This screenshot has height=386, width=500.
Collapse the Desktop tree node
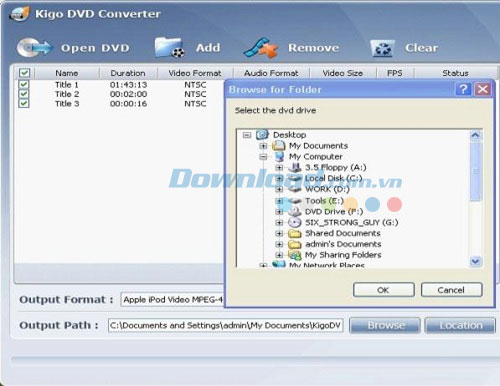(247, 135)
